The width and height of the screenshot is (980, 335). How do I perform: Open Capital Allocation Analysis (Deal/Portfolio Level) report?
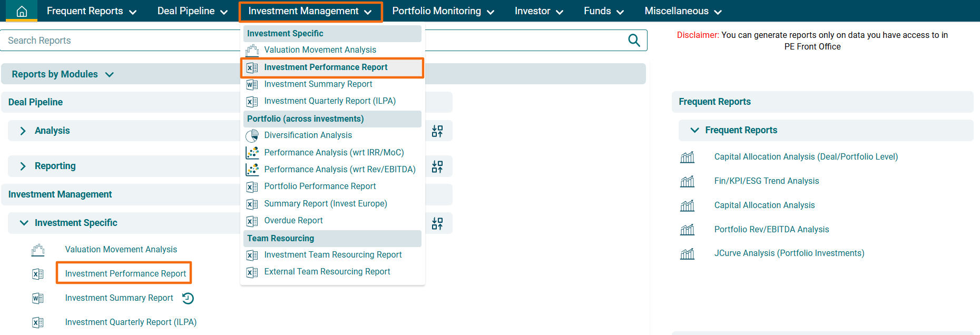point(806,157)
